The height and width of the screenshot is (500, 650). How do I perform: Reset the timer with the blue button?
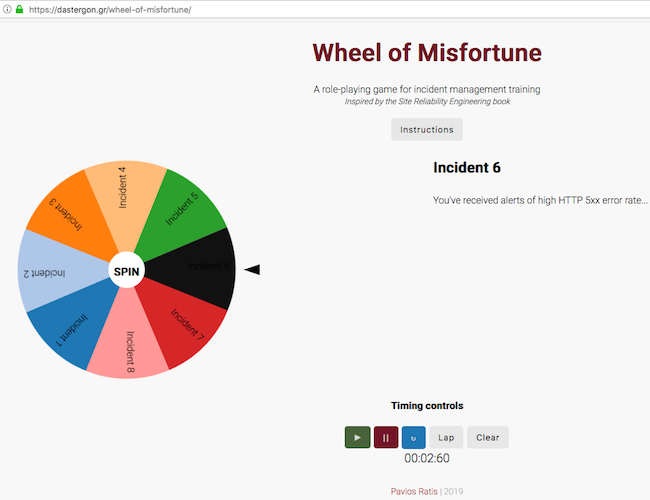(414, 437)
